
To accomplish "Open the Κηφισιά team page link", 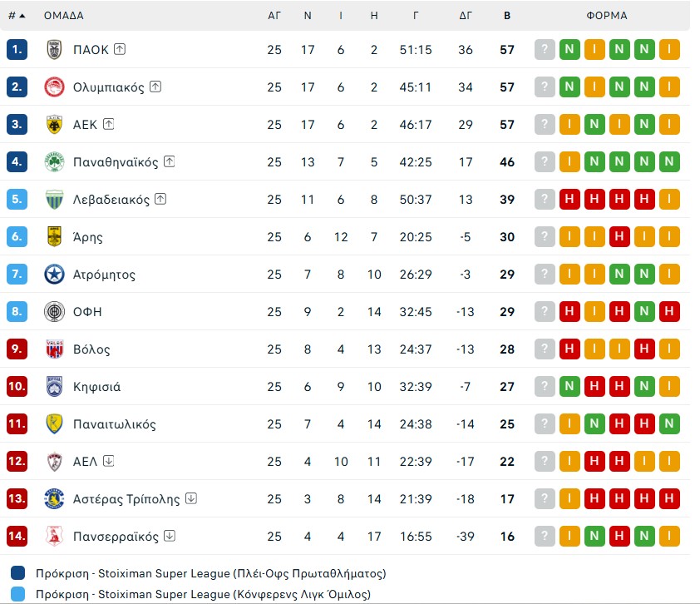I will point(96,387).
